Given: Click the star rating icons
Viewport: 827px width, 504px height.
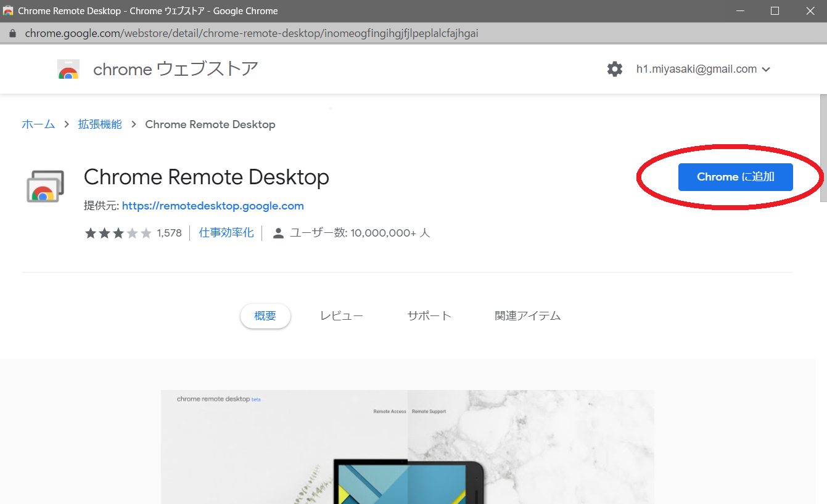Looking at the screenshot, I should 118,233.
